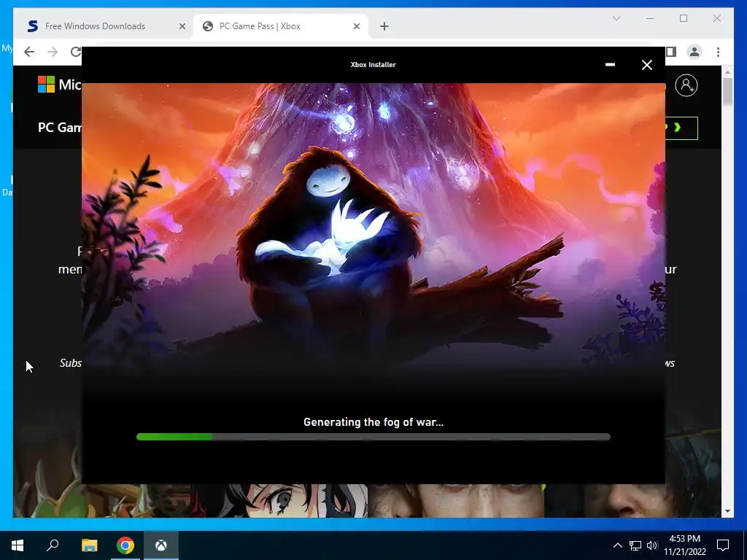This screenshot has width=747, height=560.
Task: Click the anime character game thumbnail
Action: [281, 500]
